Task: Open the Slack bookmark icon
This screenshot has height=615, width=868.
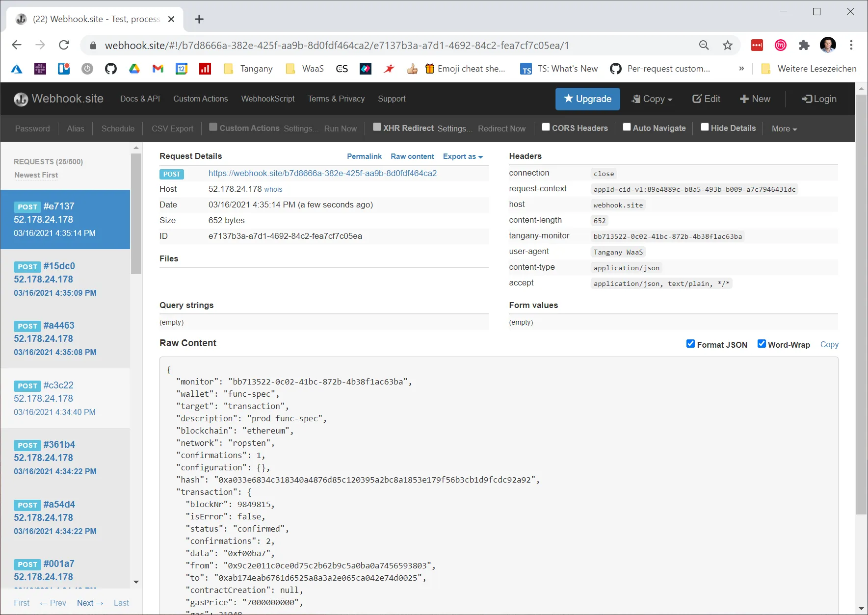Action: 40,69
